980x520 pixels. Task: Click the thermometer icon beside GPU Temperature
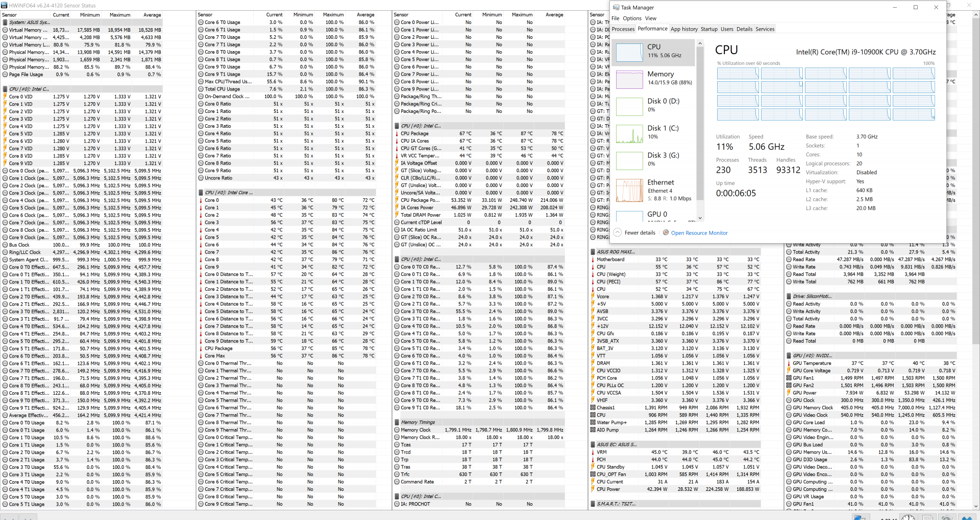[x=789, y=363]
